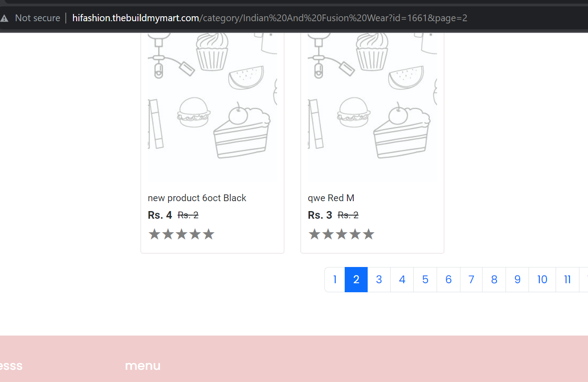The width and height of the screenshot is (588, 382).
Task: Navigate to page 5
Action: (x=425, y=280)
